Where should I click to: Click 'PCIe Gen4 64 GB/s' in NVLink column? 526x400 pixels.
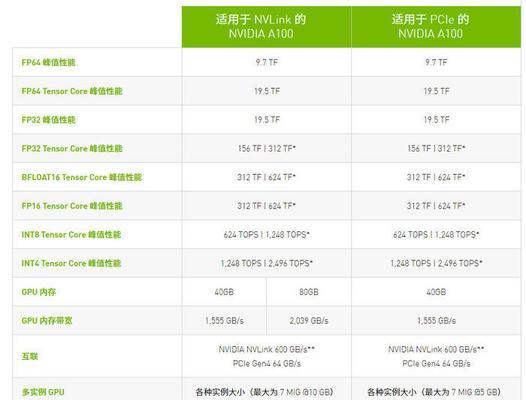[267, 363]
